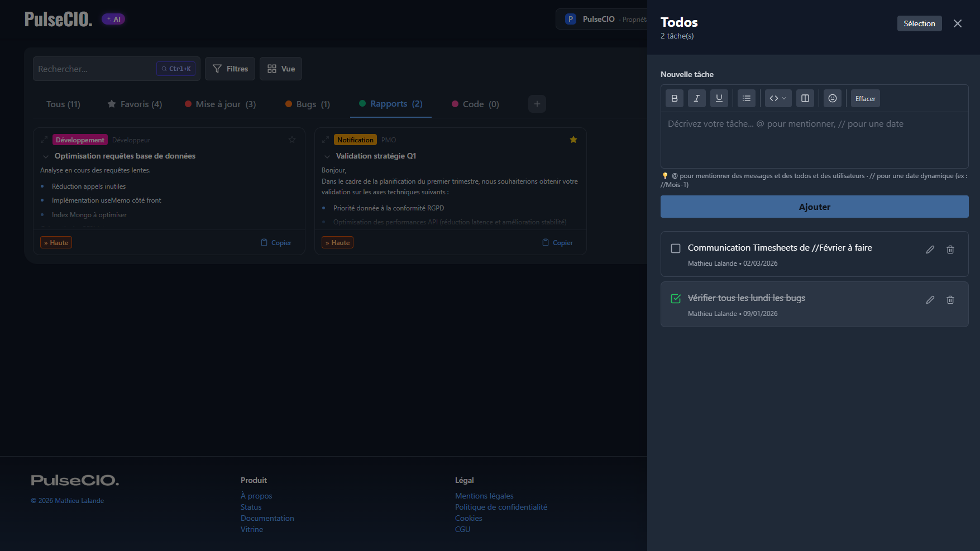
Task: Collapse the Validation stratégie Q1 card
Action: [x=327, y=156]
